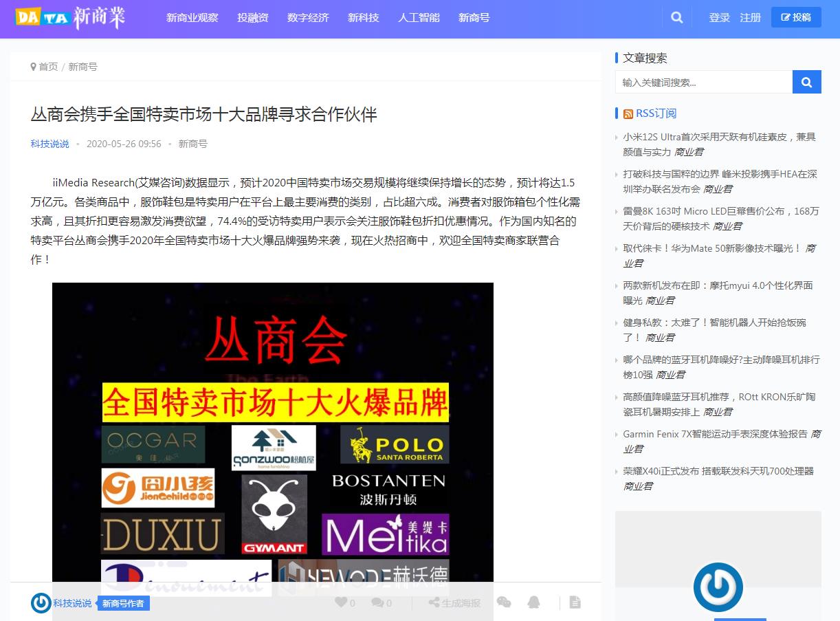Click 生成海报 to generate a poster

[454, 602]
